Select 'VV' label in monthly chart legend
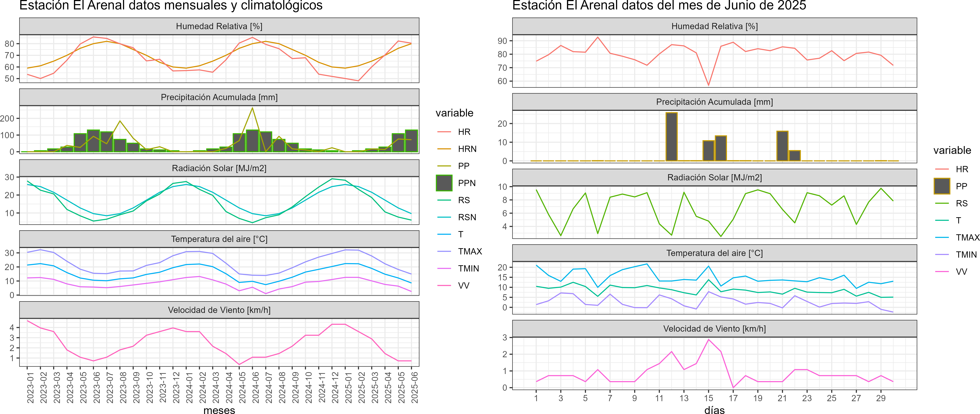The width and height of the screenshot is (980, 414). (464, 286)
